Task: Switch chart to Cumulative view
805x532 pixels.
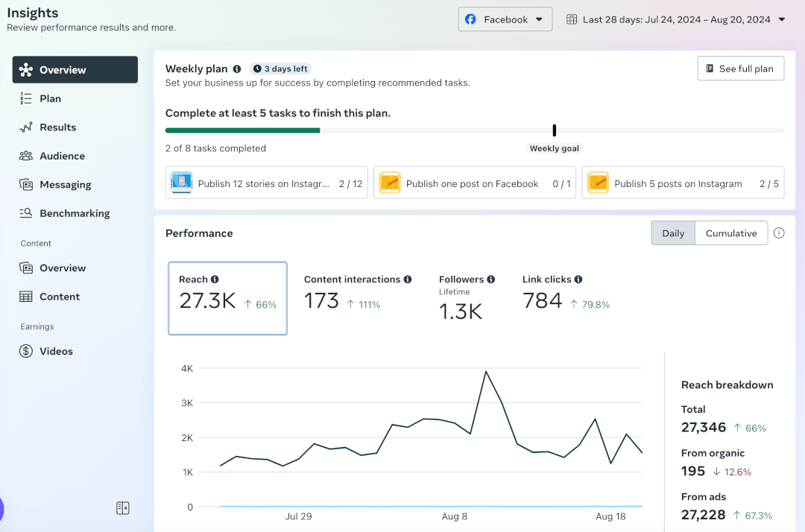Action: 731,233
